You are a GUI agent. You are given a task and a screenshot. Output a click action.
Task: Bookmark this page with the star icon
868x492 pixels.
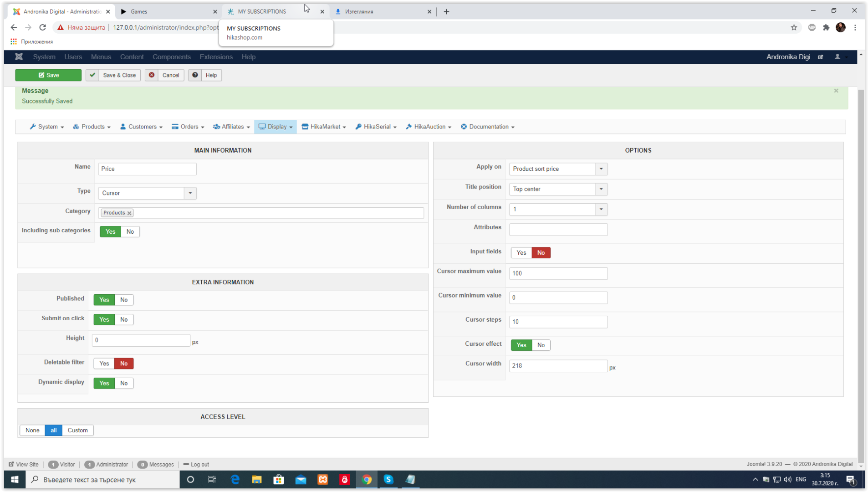point(794,27)
